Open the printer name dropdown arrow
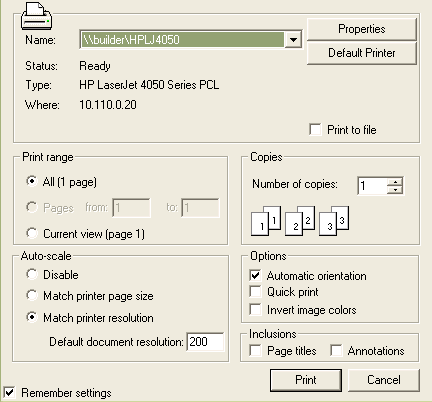Viewport: 432px width, 402px height. (293, 40)
